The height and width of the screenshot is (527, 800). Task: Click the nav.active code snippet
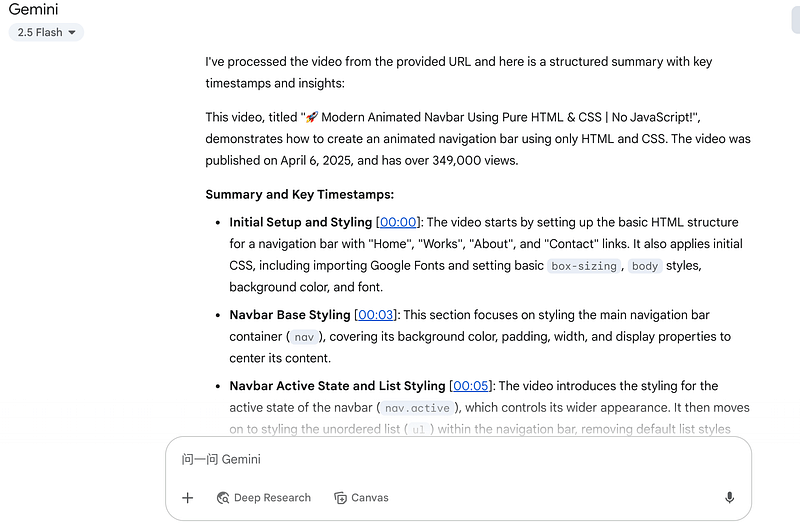pyautogui.click(x=418, y=408)
